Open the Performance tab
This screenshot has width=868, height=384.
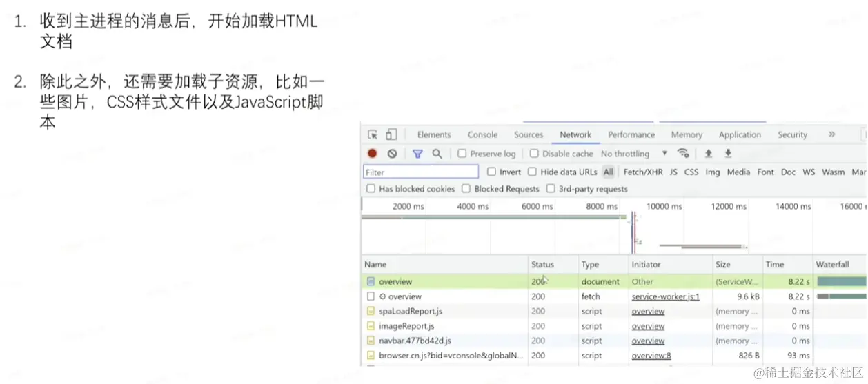[631, 134]
